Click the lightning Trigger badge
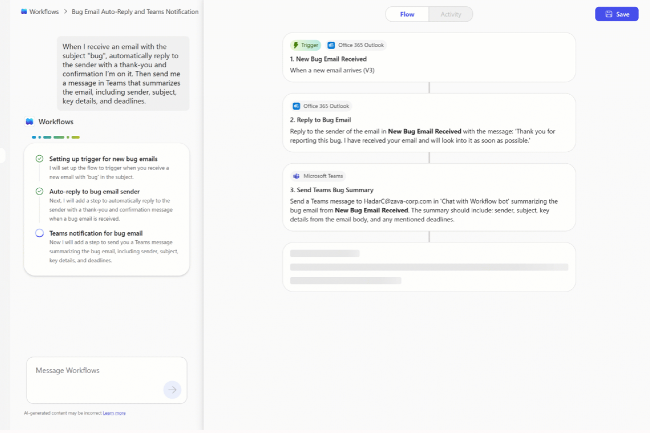The image size is (650, 433). (x=306, y=45)
